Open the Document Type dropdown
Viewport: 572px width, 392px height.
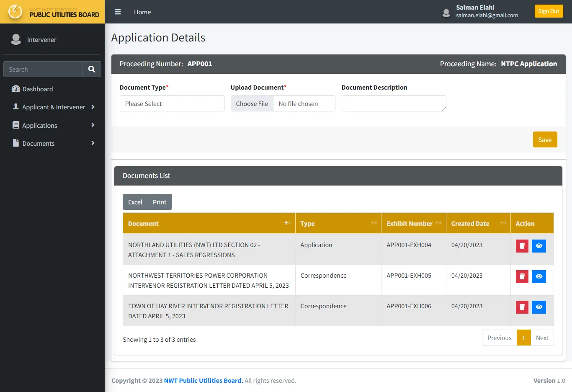pyautogui.click(x=172, y=103)
